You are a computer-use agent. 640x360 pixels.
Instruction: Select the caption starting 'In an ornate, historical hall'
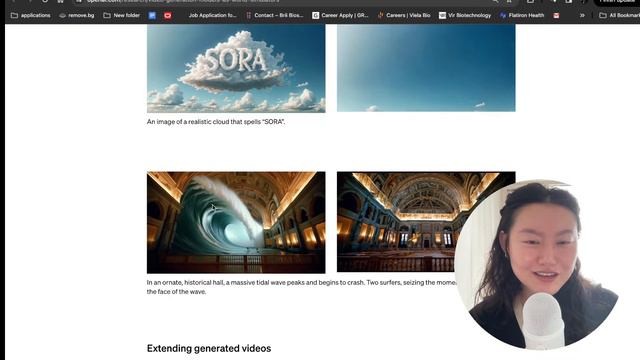[x=301, y=287]
